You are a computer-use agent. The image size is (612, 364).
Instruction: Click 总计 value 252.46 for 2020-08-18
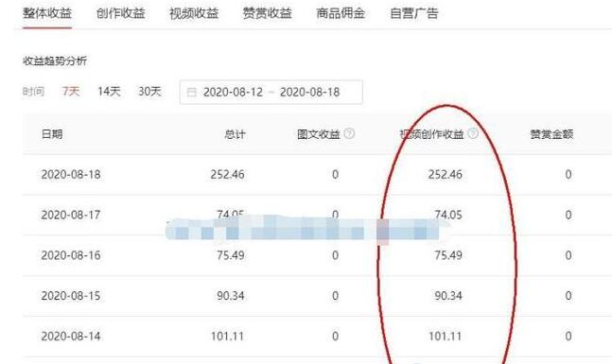228,174
